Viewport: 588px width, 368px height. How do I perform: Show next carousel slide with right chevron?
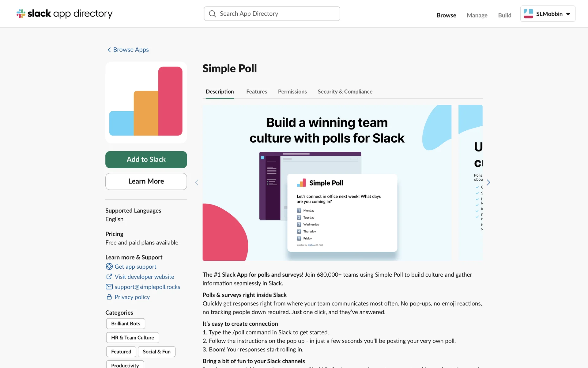pos(488,183)
